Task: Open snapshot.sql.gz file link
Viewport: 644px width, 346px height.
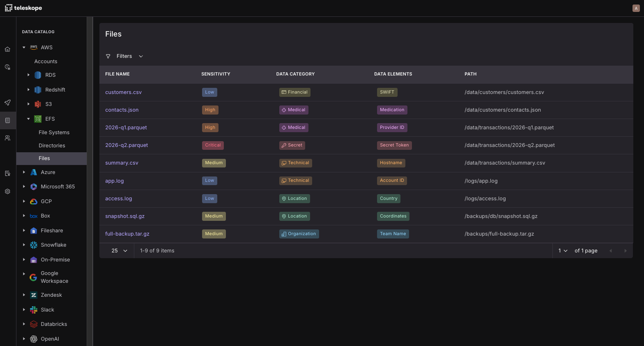Action: (125, 216)
